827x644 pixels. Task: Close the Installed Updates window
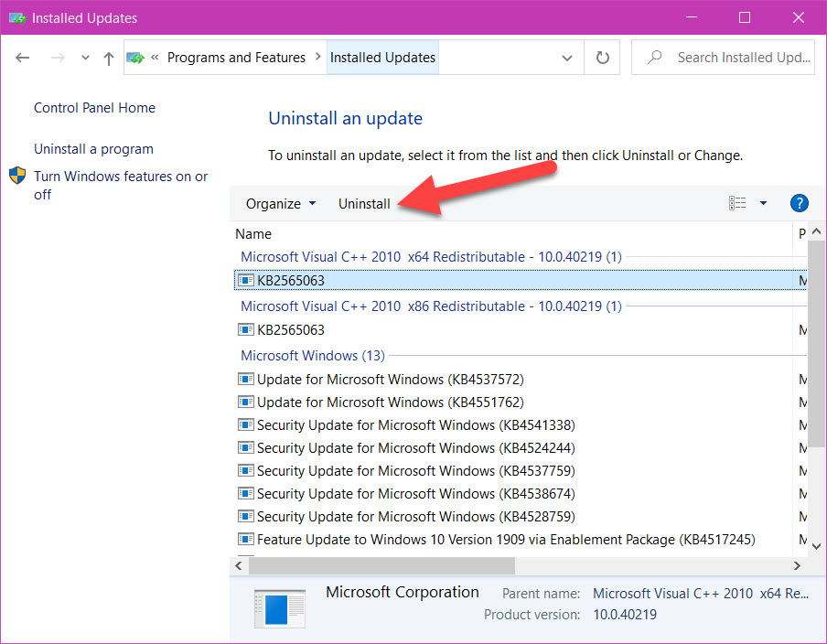799,17
